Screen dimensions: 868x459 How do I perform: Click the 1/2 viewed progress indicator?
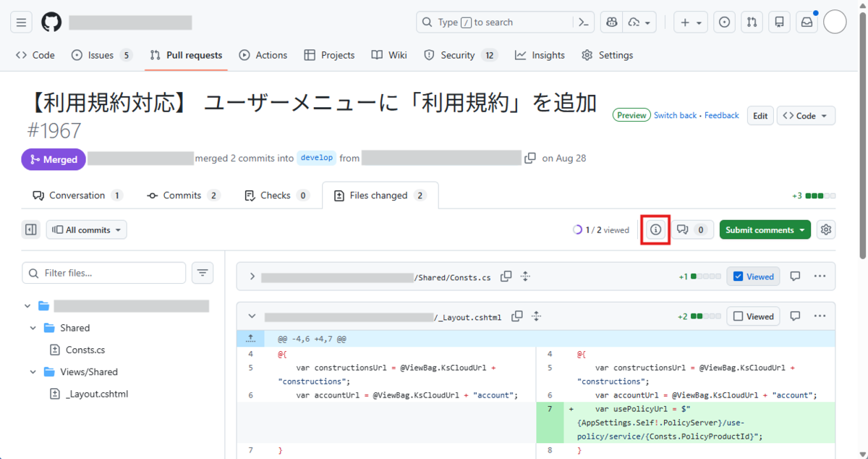click(x=600, y=230)
